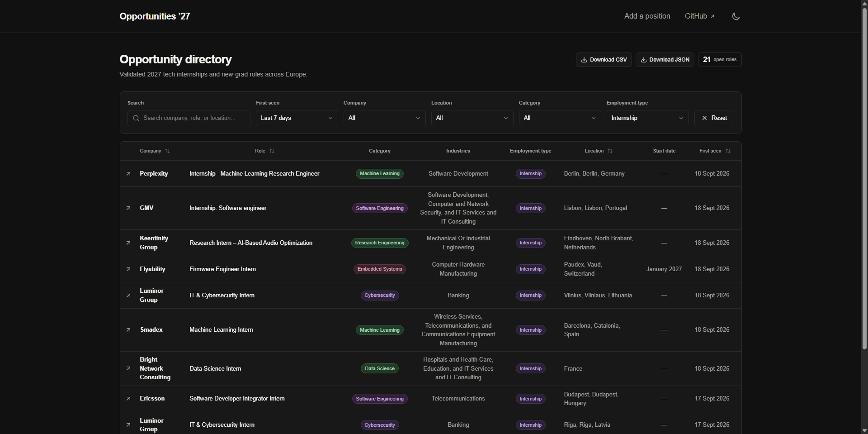Click 'Lisbon, Lisbon, Portugal' location cell
The image size is (868, 434).
click(x=596, y=208)
